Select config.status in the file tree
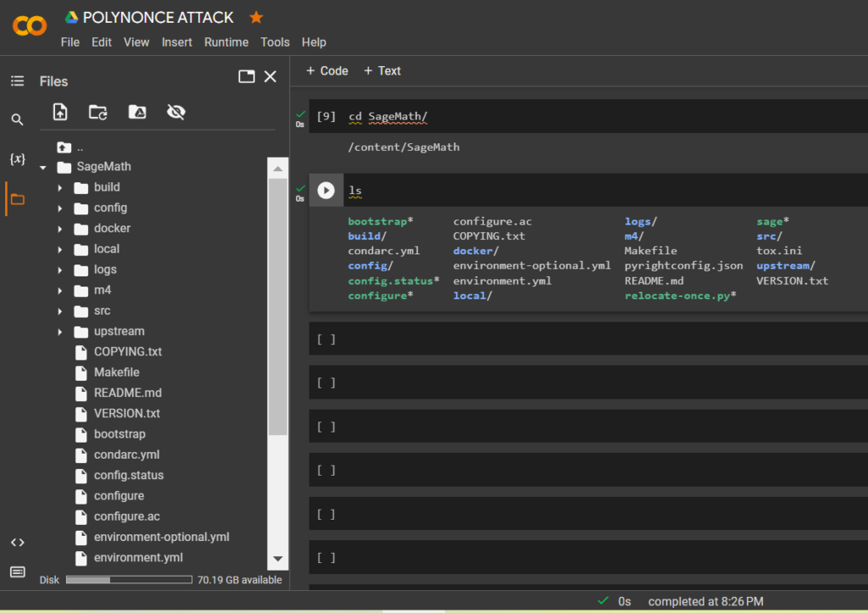Image resolution: width=868 pixels, height=613 pixels. (x=129, y=475)
